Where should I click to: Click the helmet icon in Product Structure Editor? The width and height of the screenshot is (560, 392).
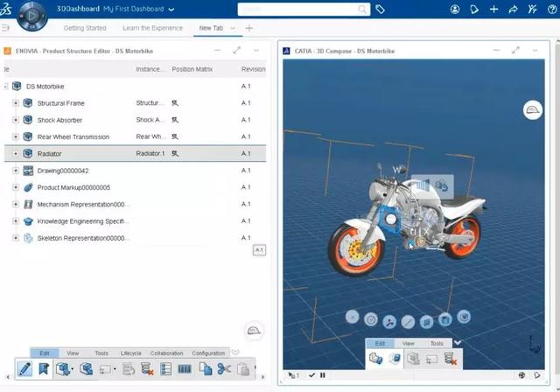point(254,331)
